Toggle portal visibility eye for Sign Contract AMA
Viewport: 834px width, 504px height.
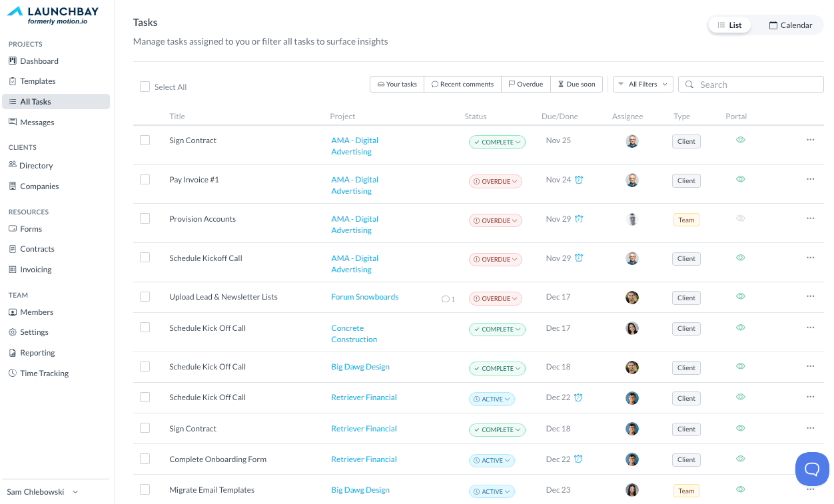[740, 140]
